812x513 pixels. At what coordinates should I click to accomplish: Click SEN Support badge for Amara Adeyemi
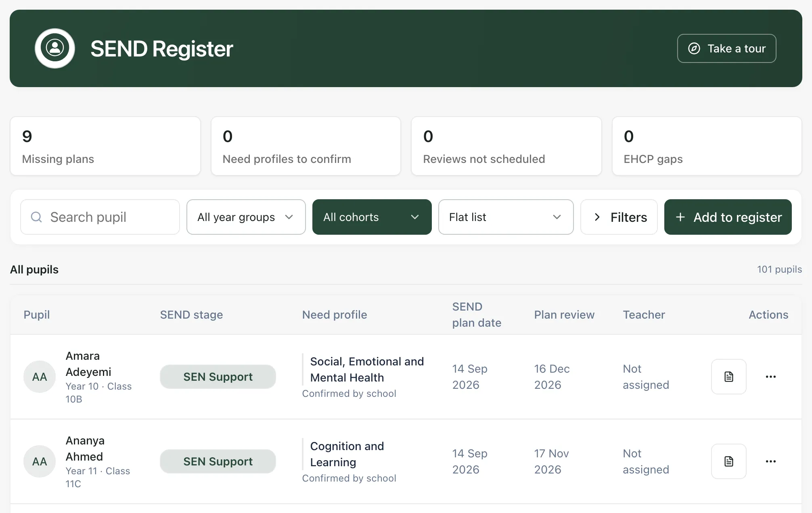218,377
